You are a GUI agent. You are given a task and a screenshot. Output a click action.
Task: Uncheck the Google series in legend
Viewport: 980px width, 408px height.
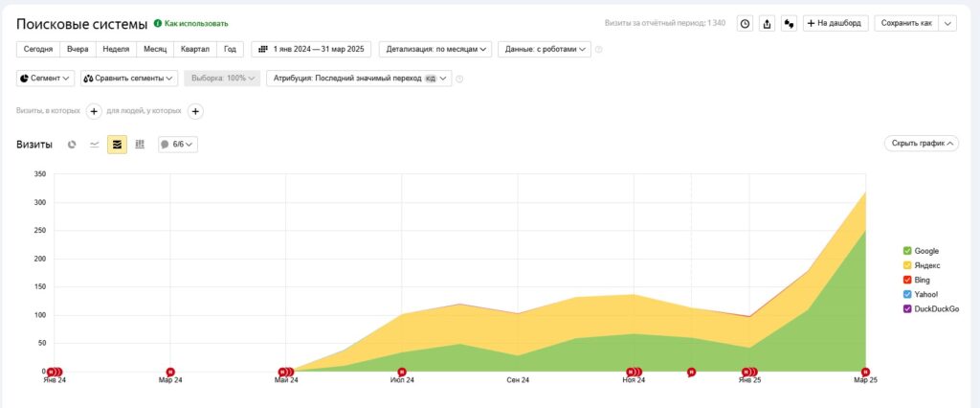[x=907, y=251]
